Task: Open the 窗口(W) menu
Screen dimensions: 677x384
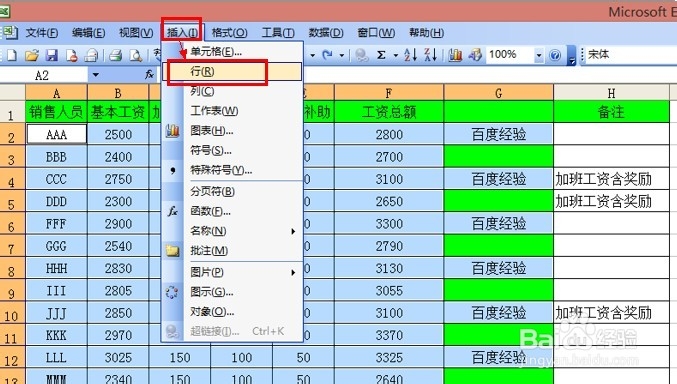Action: (x=376, y=33)
